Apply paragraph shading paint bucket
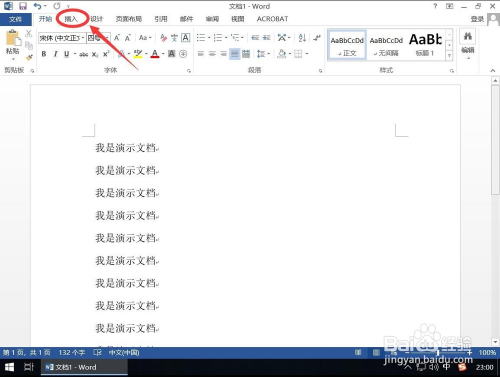Image resolution: width=500 pixels, height=377 pixels. click(x=282, y=54)
